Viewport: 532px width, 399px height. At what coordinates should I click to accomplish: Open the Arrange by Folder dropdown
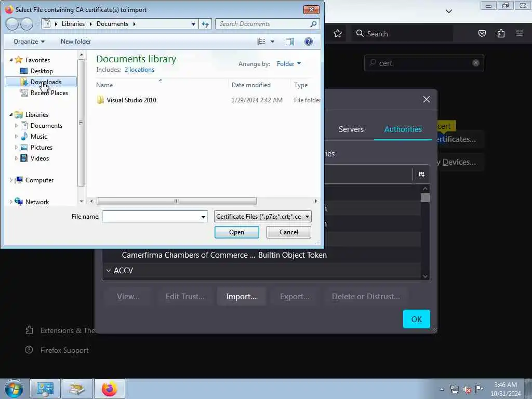click(289, 64)
